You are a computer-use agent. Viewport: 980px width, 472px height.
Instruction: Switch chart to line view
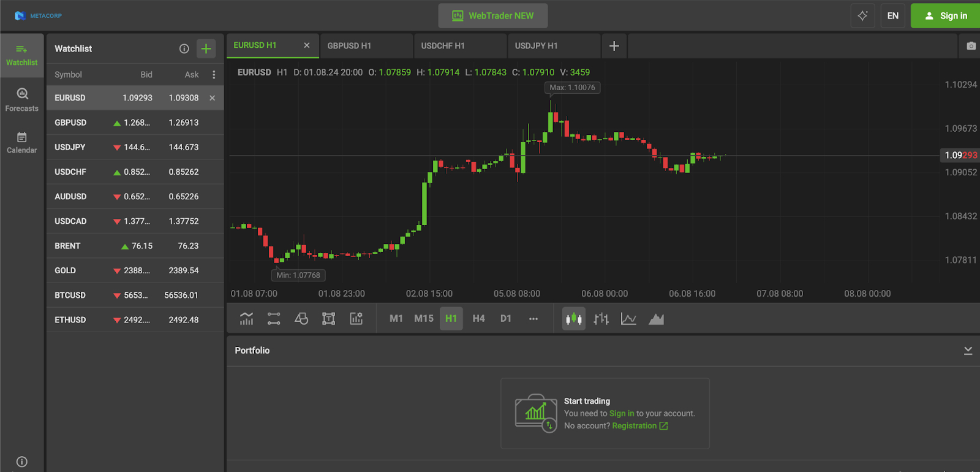628,319
